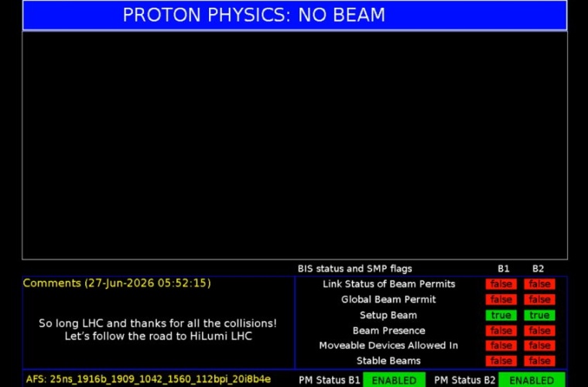Click the B2 column header

538,269
